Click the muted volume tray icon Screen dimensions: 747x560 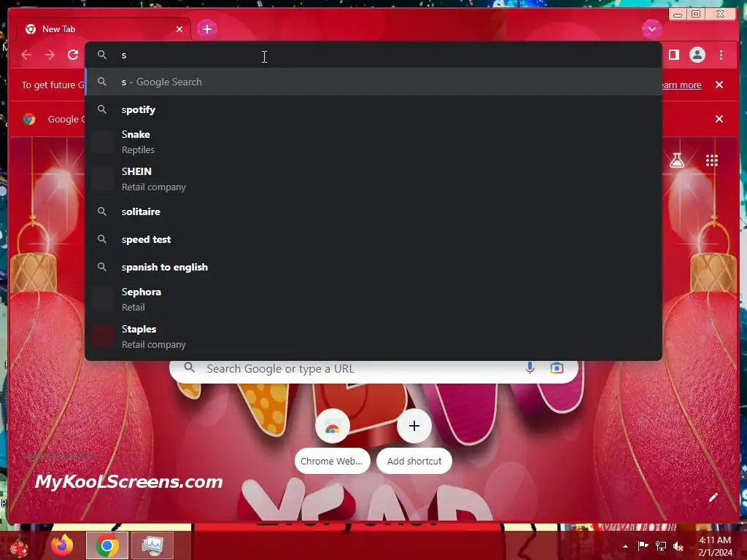coord(678,545)
